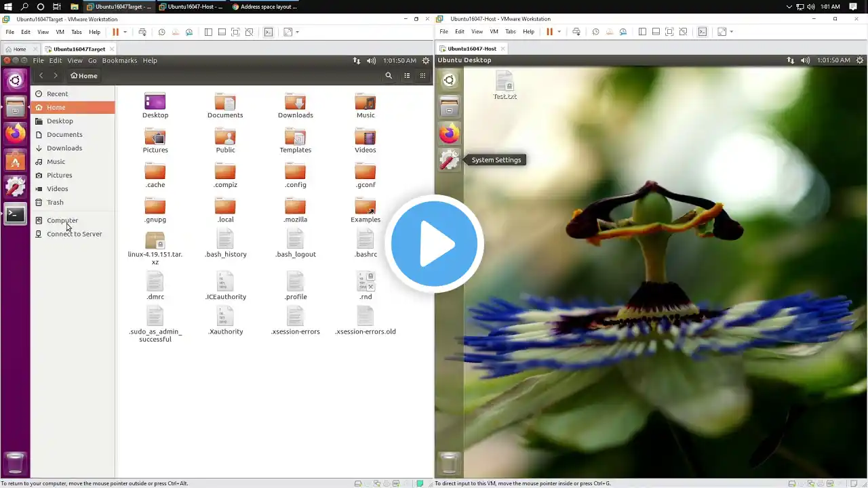Open System Settings in right VM launcher
This screenshot has height=488, width=868.
pyautogui.click(x=449, y=160)
